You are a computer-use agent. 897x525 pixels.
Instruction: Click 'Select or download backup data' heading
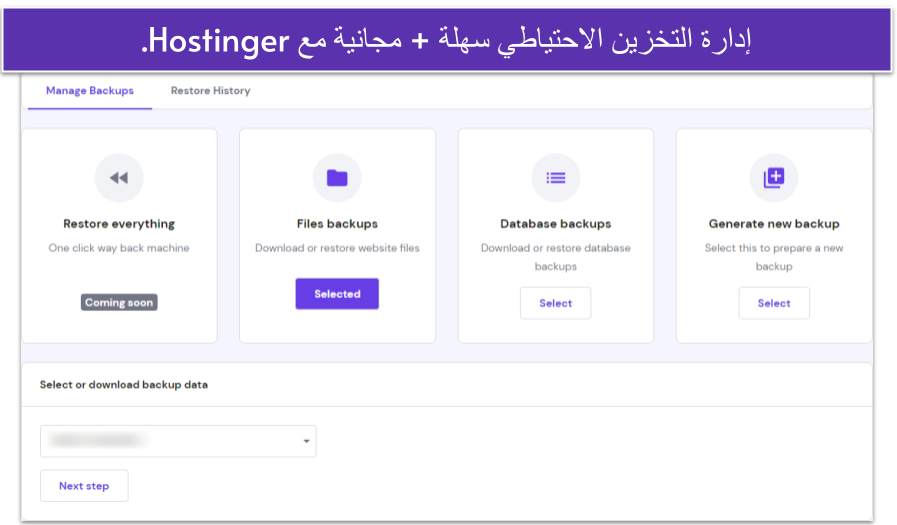124,385
